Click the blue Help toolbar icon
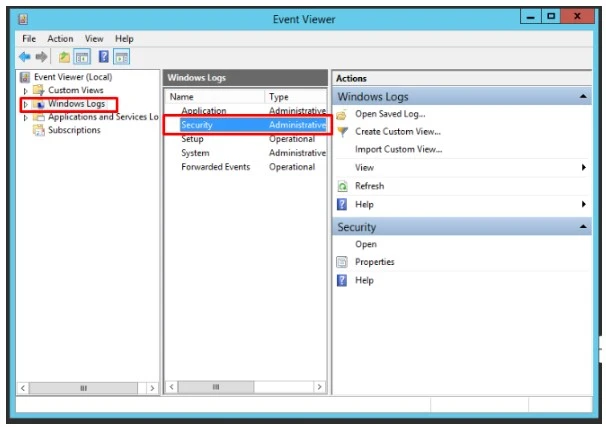The width and height of the screenshot is (606, 427). pyautogui.click(x=102, y=57)
